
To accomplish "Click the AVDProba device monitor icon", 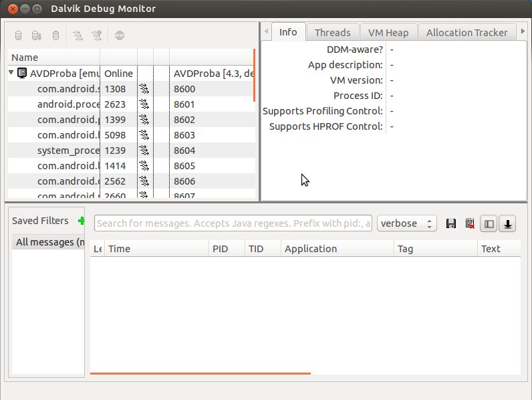I will coord(22,73).
